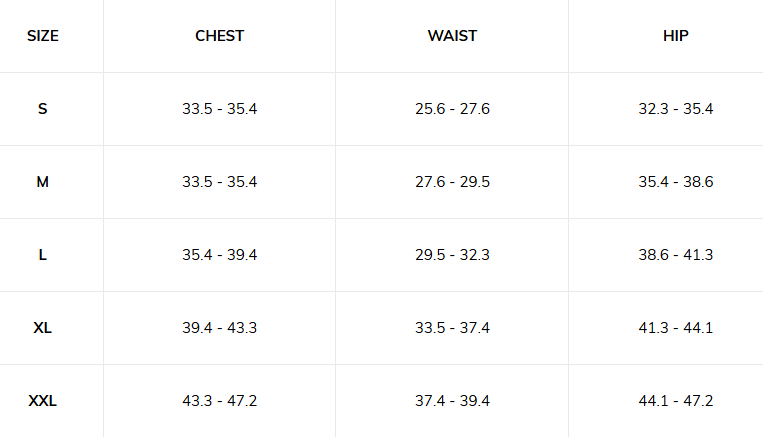The width and height of the screenshot is (763, 437).
Task: Click the chest measurement for size S
Action: pyautogui.click(x=220, y=109)
